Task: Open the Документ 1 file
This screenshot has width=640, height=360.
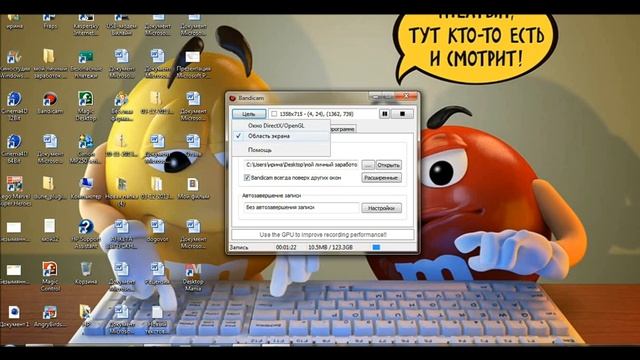Action: [14, 316]
